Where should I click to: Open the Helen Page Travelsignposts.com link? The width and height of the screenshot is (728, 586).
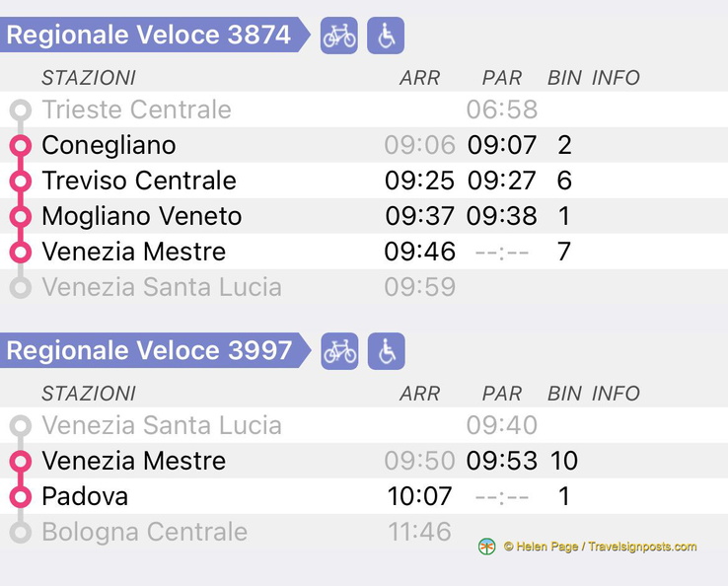coord(600,547)
